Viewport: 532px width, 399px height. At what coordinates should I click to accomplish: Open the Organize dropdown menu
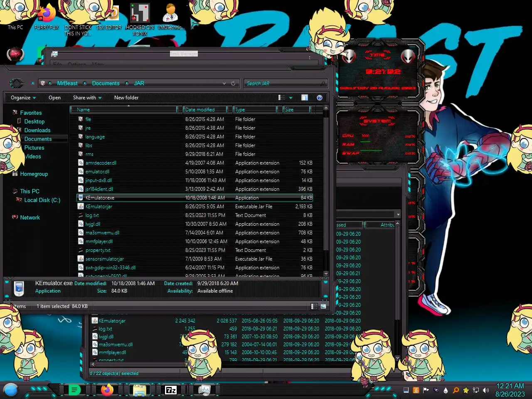click(23, 98)
